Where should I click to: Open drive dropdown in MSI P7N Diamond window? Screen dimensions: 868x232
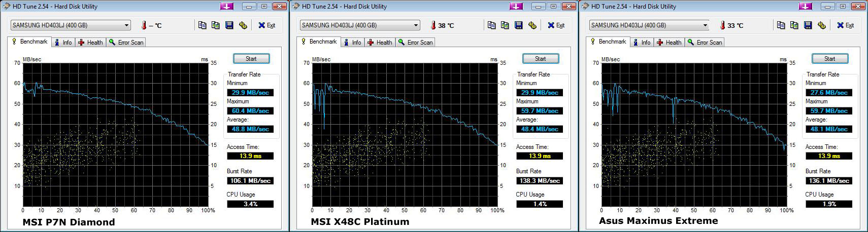(71, 25)
